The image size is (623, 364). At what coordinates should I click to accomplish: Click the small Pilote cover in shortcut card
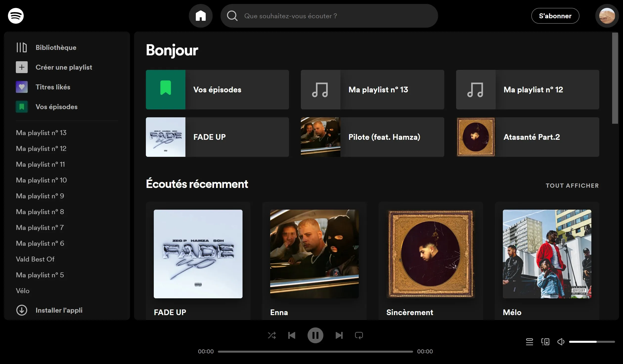click(321, 137)
